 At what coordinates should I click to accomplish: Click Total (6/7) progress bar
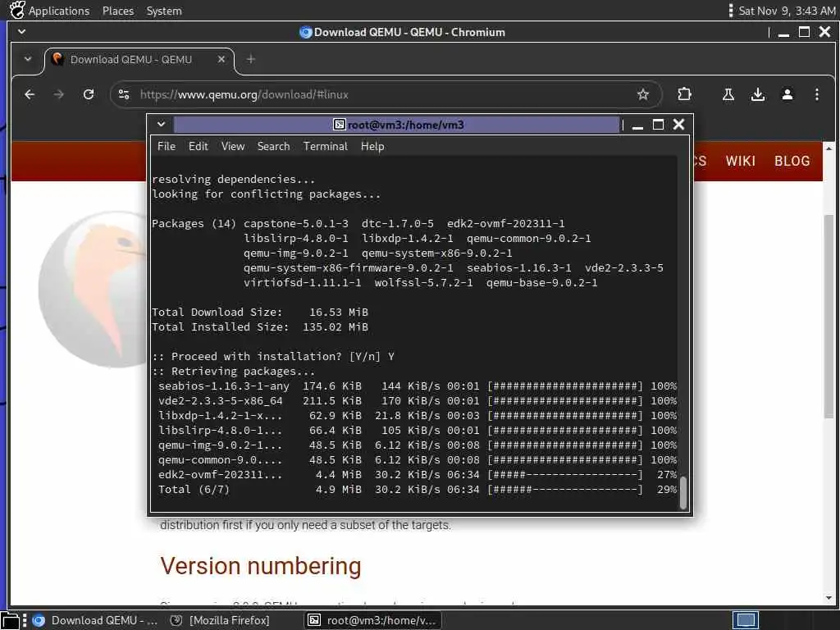(564, 490)
